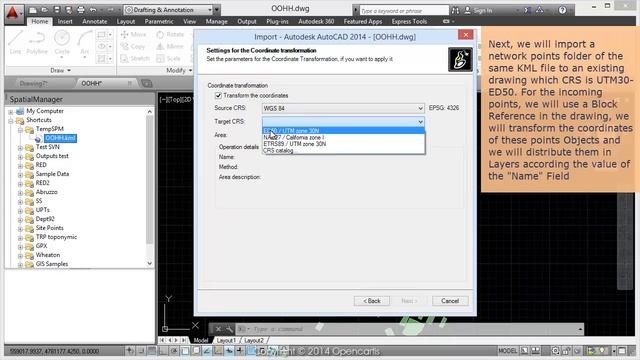The height and width of the screenshot is (360, 640).
Task: Switch to the Drawing7 file tab
Action: click(x=33, y=84)
